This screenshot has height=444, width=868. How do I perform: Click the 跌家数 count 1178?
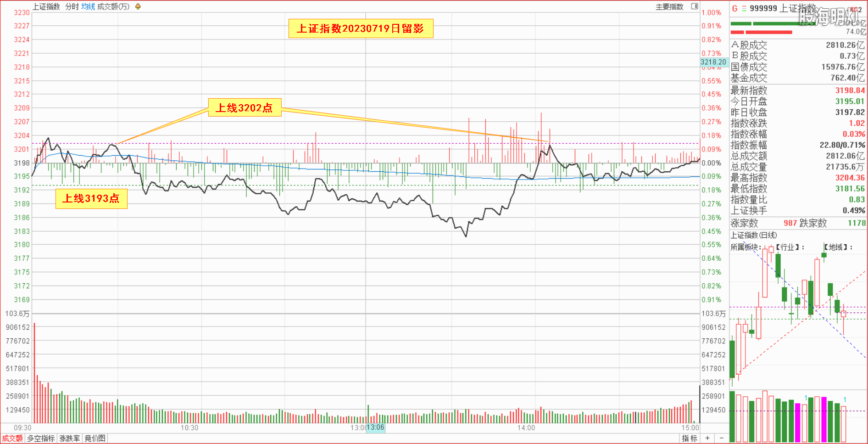click(x=857, y=223)
